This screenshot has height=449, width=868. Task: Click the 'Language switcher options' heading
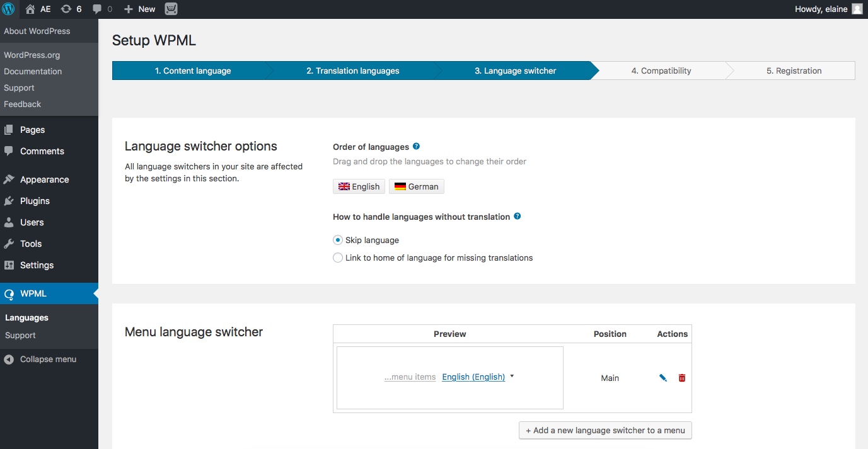click(x=200, y=146)
